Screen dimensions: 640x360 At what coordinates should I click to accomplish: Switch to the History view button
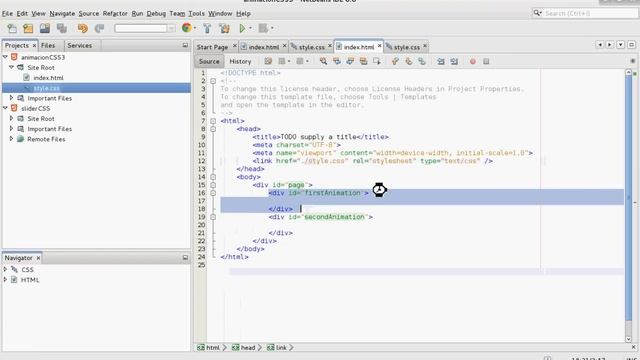click(x=240, y=61)
